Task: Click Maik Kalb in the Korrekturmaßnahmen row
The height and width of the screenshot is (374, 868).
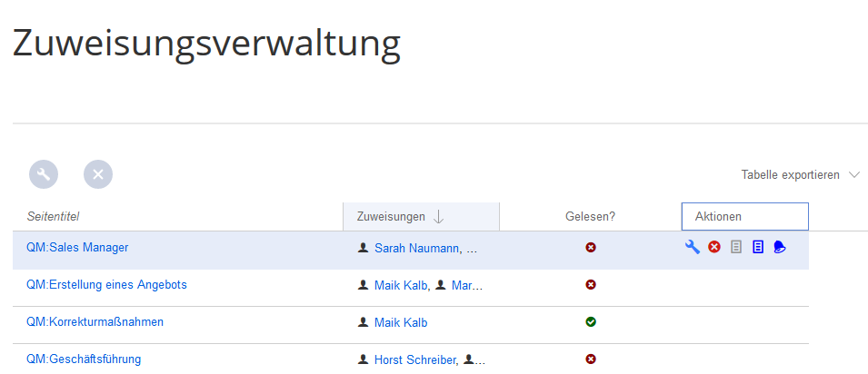Action: tap(401, 322)
